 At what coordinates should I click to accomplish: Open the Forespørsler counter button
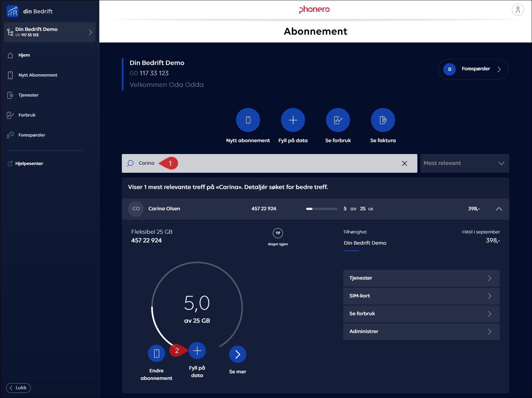(473, 69)
